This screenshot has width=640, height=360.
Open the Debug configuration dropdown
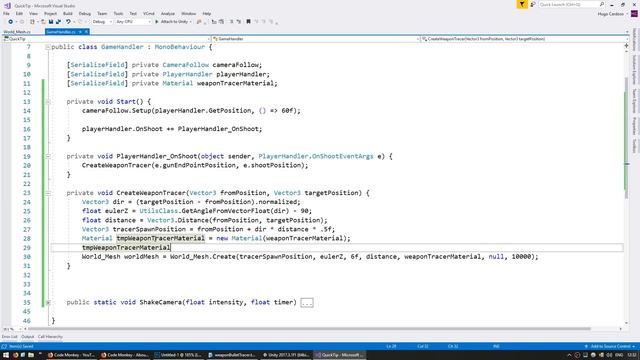click(x=102, y=22)
